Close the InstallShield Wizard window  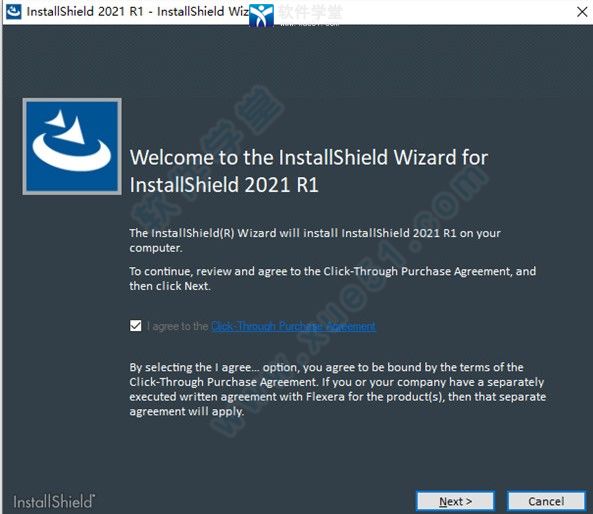(x=582, y=12)
